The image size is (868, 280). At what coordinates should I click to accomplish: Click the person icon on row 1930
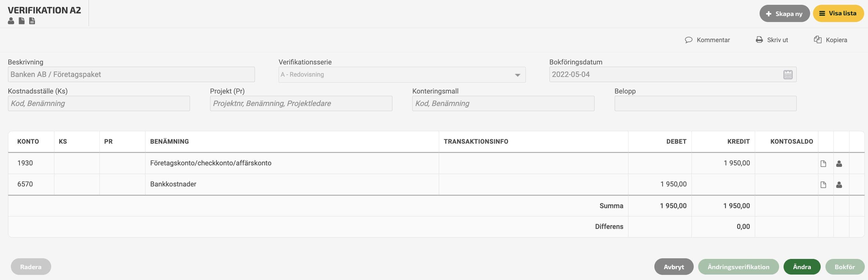(839, 163)
